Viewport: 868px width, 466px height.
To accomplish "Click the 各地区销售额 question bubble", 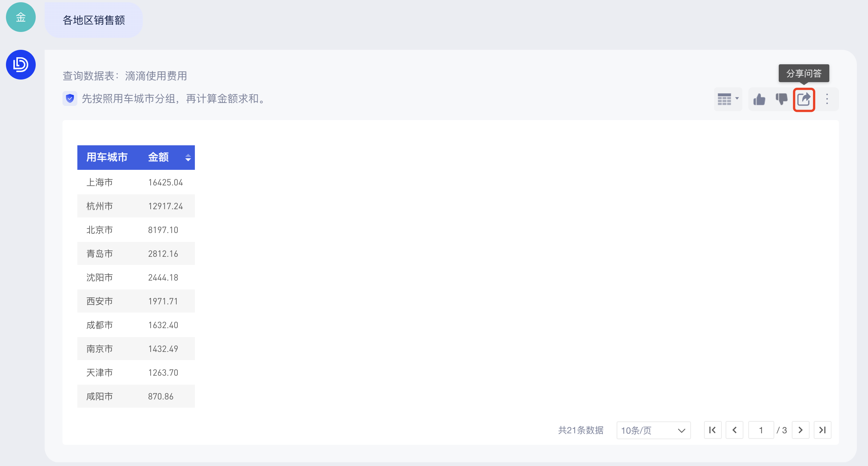I will [94, 20].
